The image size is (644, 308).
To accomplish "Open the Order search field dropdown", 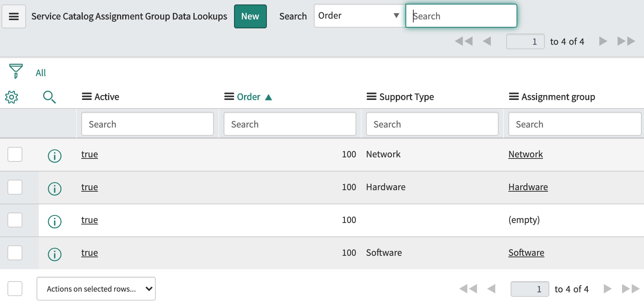I will click(x=360, y=16).
